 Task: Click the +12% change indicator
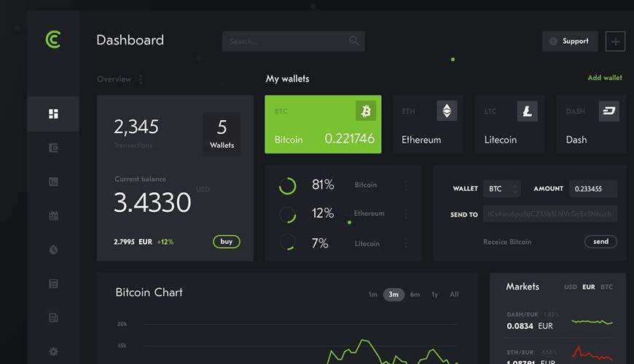pyautogui.click(x=165, y=242)
